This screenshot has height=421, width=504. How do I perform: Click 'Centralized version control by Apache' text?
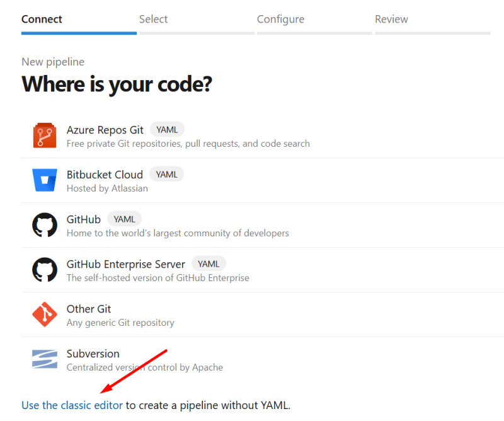click(145, 367)
